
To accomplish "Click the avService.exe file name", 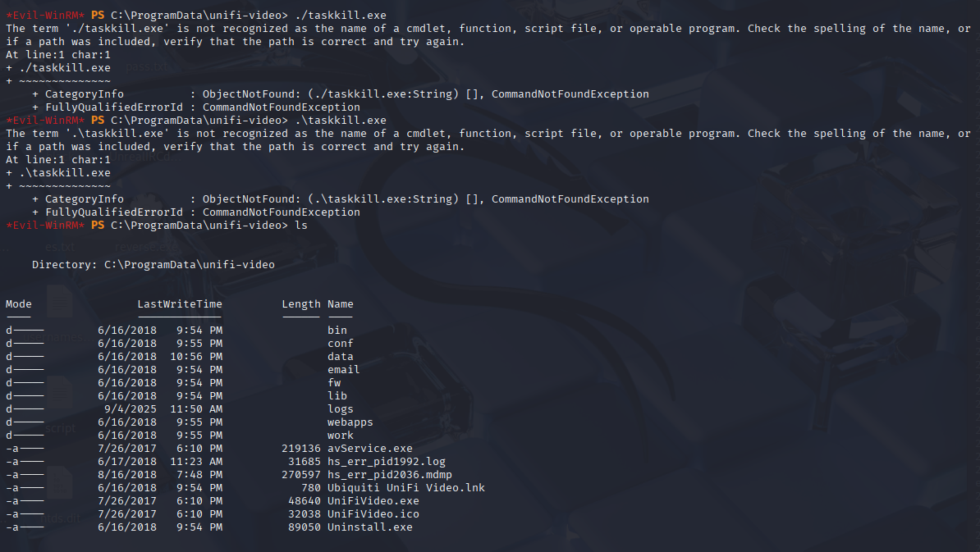I will 369,449.
